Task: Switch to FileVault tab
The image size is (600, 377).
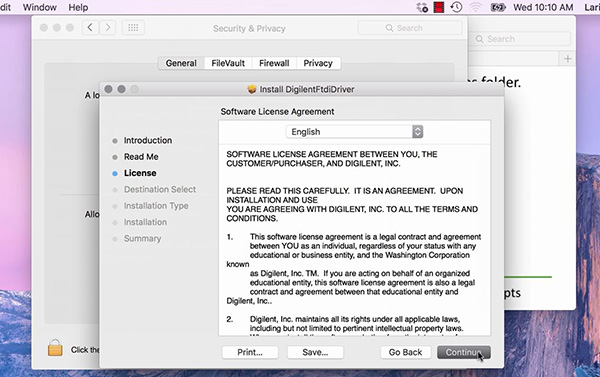Action: [x=228, y=63]
